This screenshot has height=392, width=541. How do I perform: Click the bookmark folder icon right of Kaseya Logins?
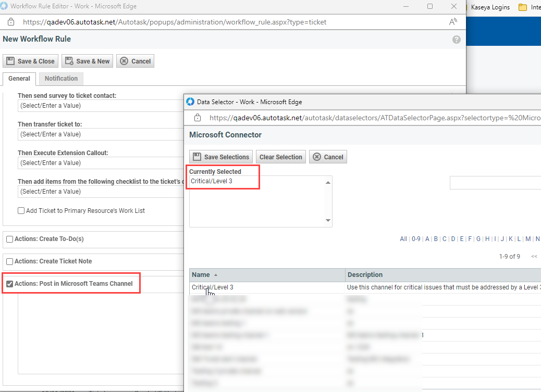tap(523, 7)
